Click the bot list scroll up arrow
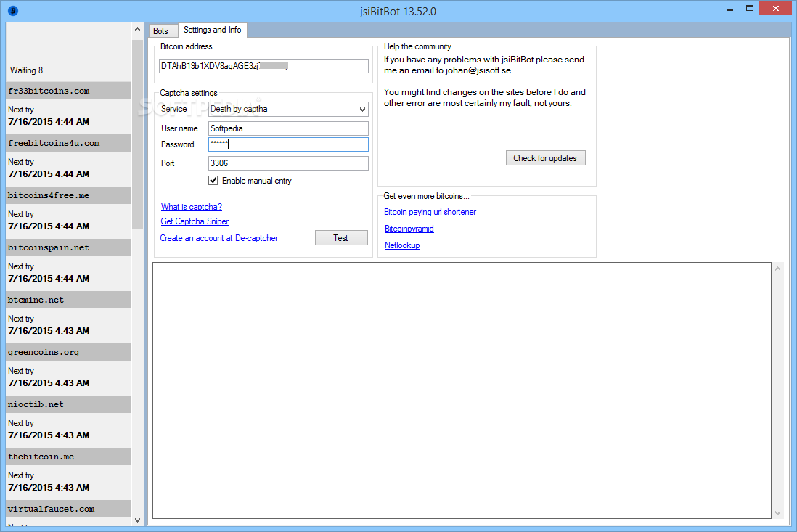 pyautogui.click(x=137, y=30)
